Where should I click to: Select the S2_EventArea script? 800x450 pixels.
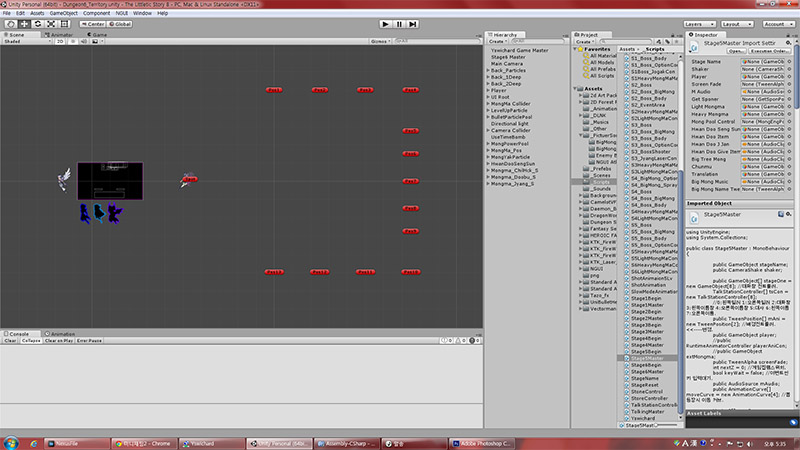pos(645,105)
